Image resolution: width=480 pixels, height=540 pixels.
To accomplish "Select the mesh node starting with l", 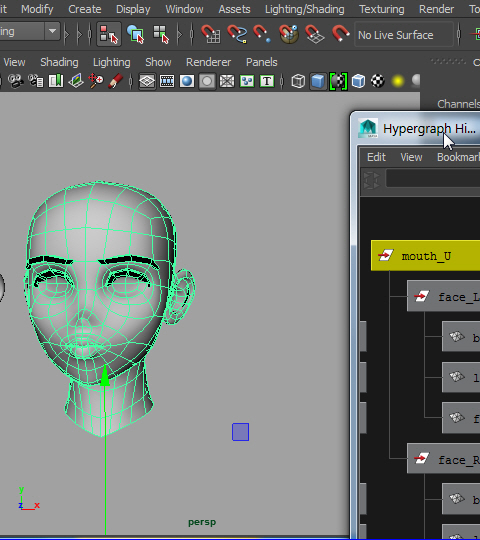I will [461, 377].
